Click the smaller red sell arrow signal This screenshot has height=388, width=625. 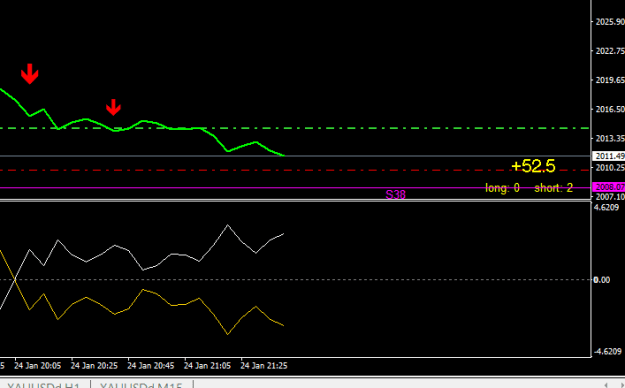(x=113, y=107)
